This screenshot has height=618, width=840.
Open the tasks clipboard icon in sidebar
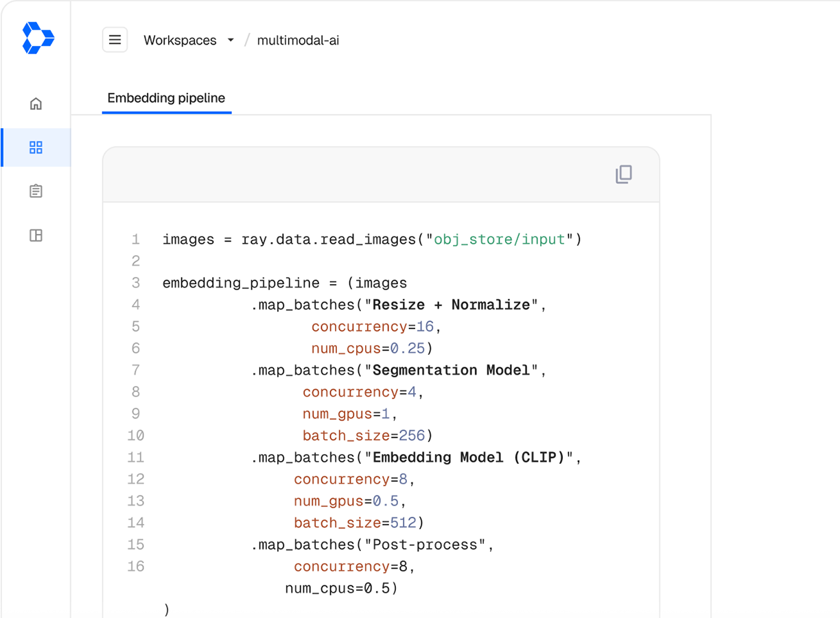click(36, 191)
